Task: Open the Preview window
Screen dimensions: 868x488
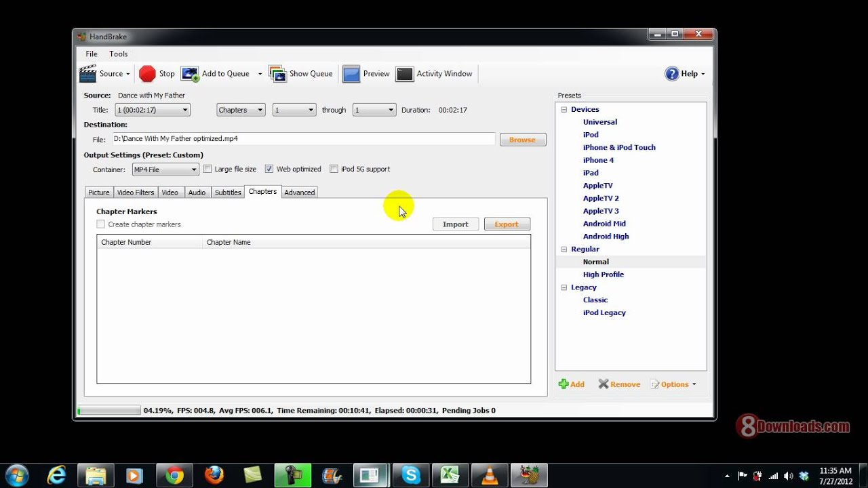Action: 366,74
